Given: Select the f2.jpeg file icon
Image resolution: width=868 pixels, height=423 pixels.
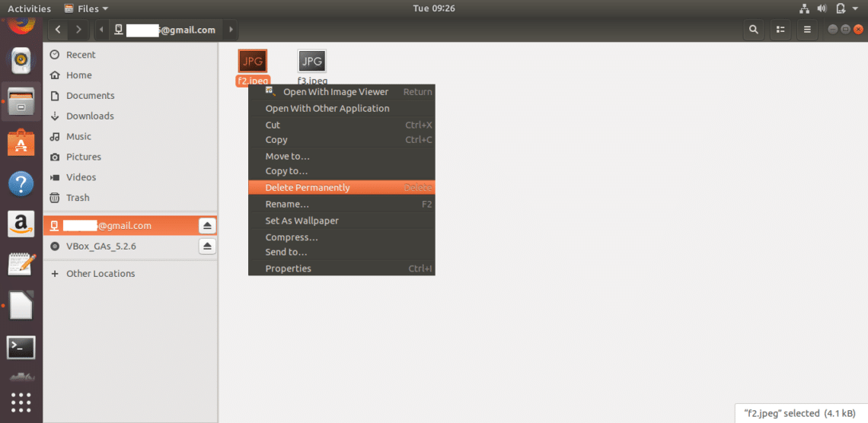Looking at the screenshot, I should click(x=253, y=61).
